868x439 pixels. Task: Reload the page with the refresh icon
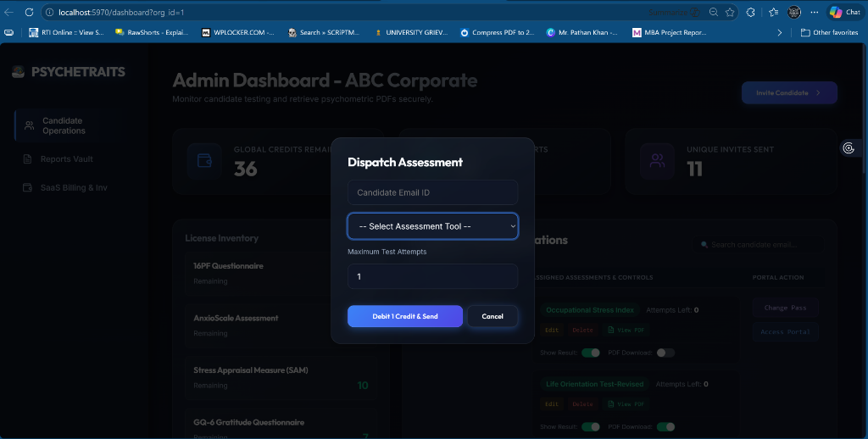pos(30,12)
